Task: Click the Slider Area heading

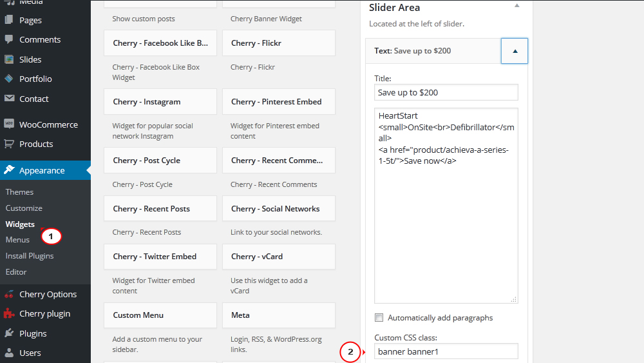Action: (x=394, y=7)
